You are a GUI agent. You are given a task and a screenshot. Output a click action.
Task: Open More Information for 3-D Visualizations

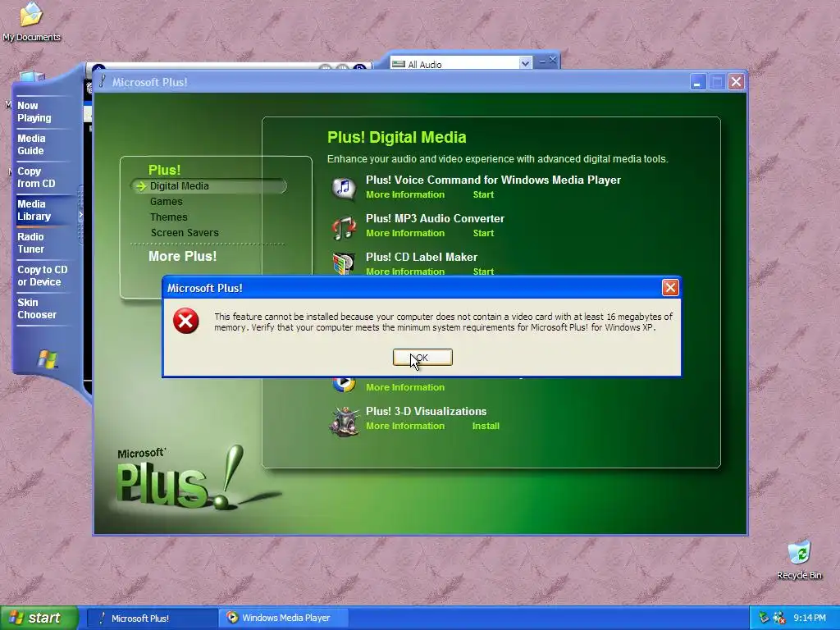tap(405, 426)
